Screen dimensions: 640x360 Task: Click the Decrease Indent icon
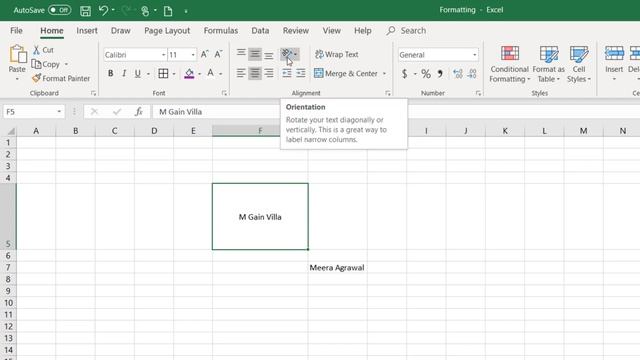click(287, 73)
